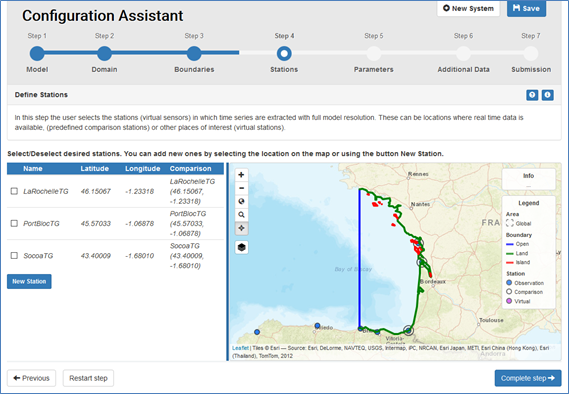Click the help question-mark icon
The height and width of the screenshot is (394, 569).
coord(532,95)
